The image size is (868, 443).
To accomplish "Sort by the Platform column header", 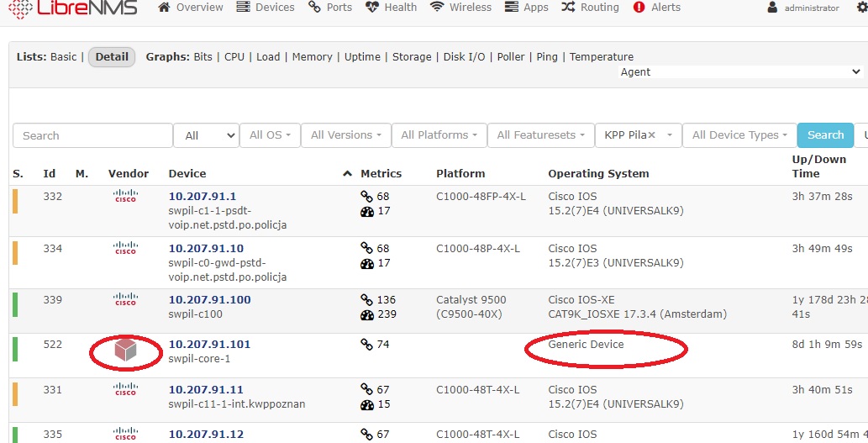I will point(460,173).
